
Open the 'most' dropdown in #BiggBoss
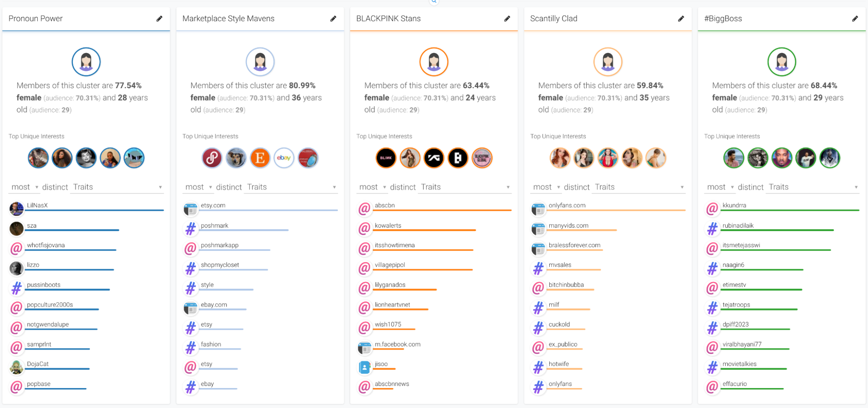click(720, 187)
